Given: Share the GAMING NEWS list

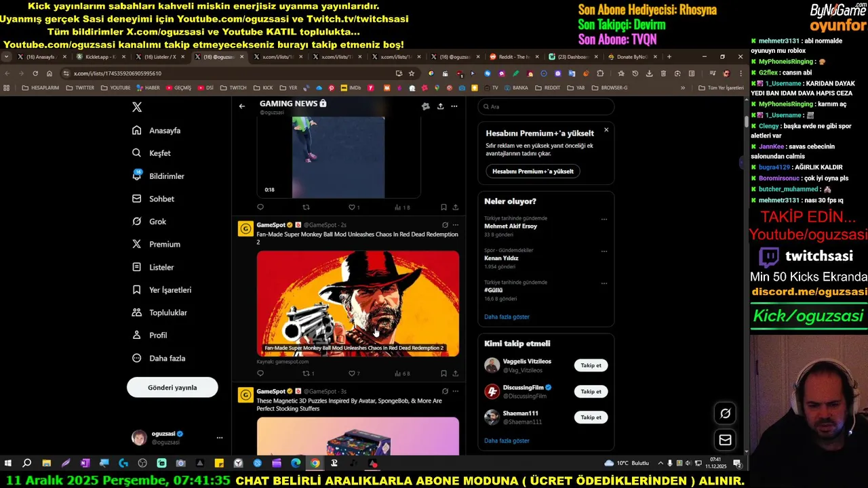Looking at the screenshot, I should (440, 106).
